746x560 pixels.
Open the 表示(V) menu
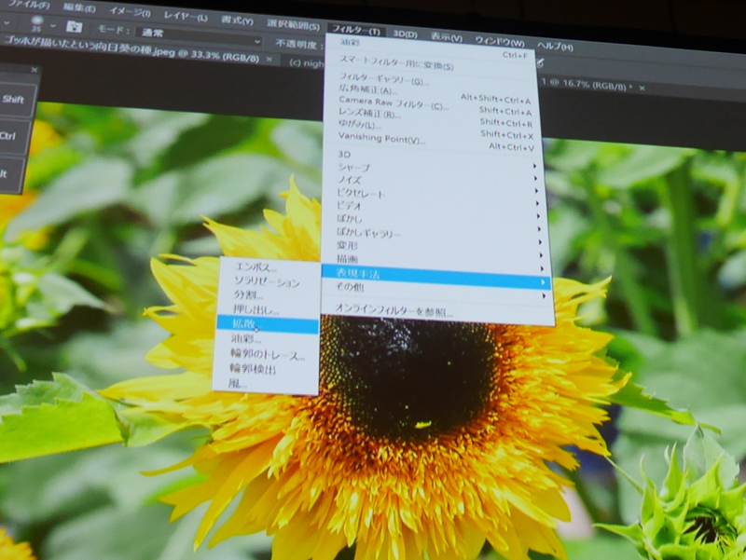click(447, 37)
